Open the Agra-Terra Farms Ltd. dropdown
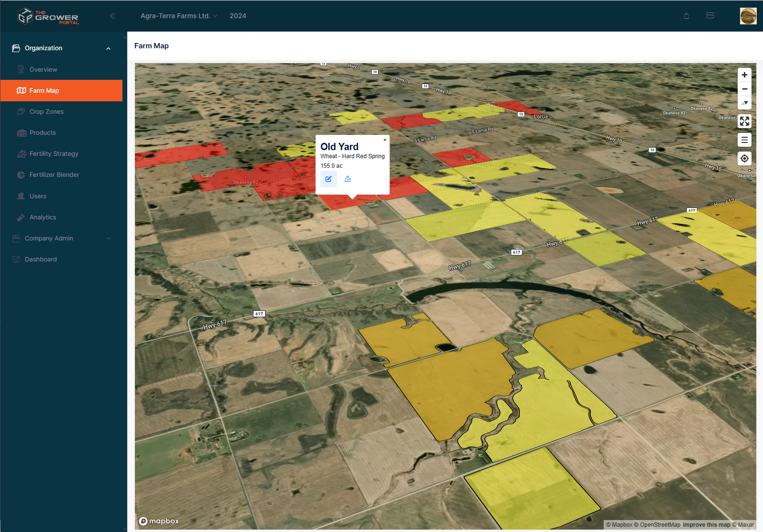The height and width of the screenshot is (532, 763). pyautogui.click(x=178, y=16)
